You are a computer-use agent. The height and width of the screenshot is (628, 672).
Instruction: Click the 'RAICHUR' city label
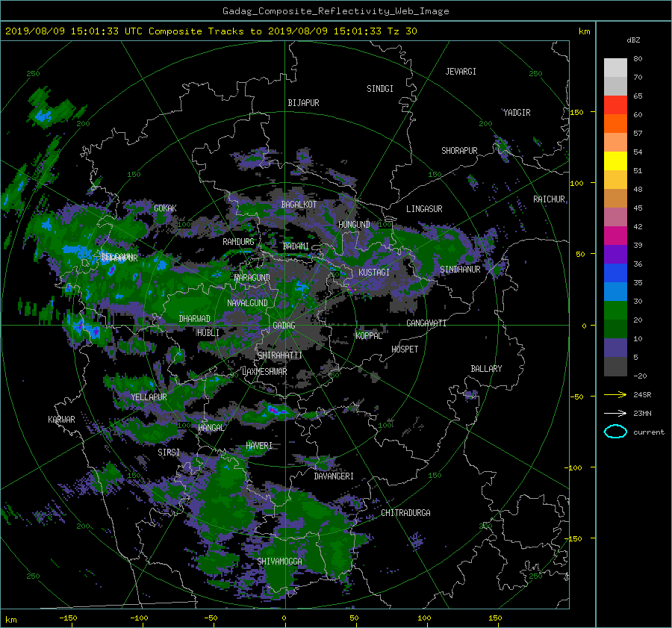549,199
